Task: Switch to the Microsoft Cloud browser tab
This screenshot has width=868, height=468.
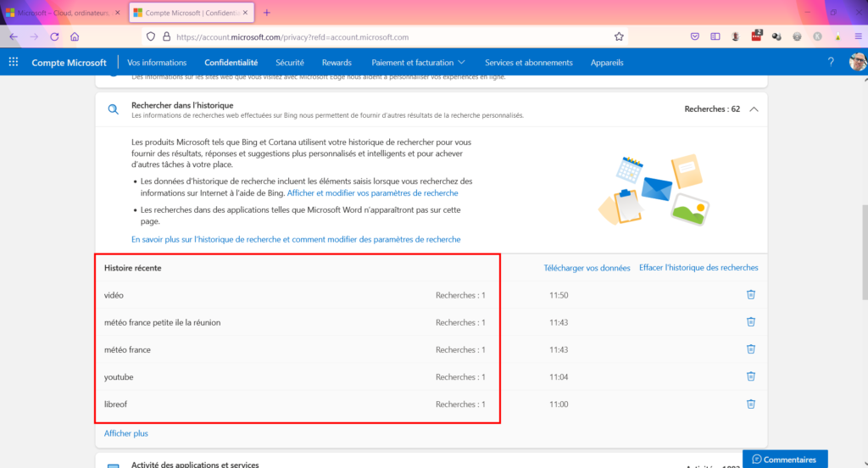Action: click(x=63, y=12)
